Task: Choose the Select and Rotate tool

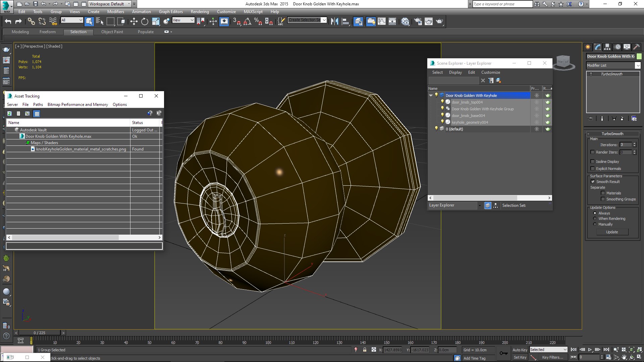Action: (x=145, y=21)
